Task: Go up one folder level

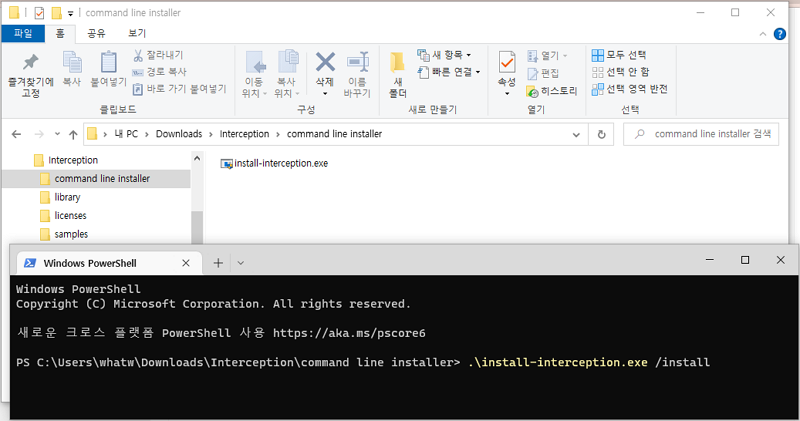Action: click(73, 134)
